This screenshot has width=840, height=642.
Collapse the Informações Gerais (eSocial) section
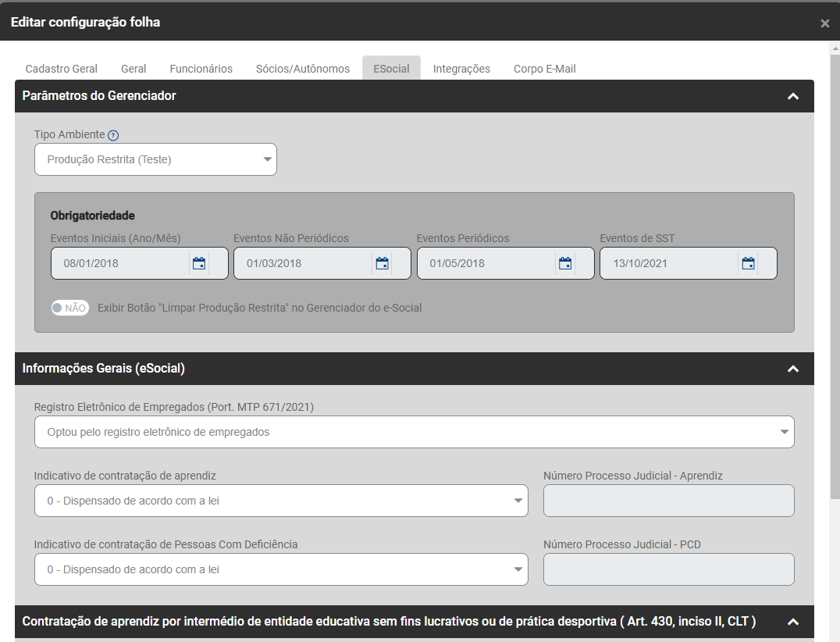click(793, 369)
